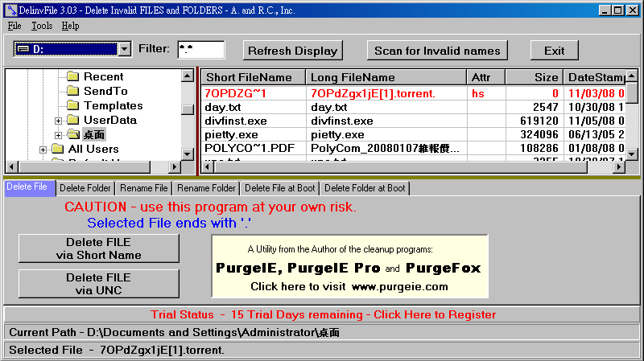Visit www.purgeie.com via the PurgeIE banner
644x361 pixels.
coord(349,266)
